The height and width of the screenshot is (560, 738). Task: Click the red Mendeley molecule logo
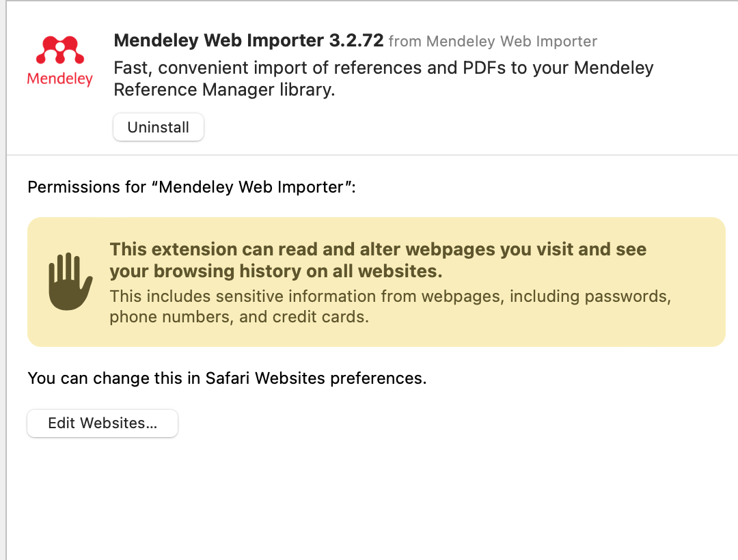[x=59, y=51]
